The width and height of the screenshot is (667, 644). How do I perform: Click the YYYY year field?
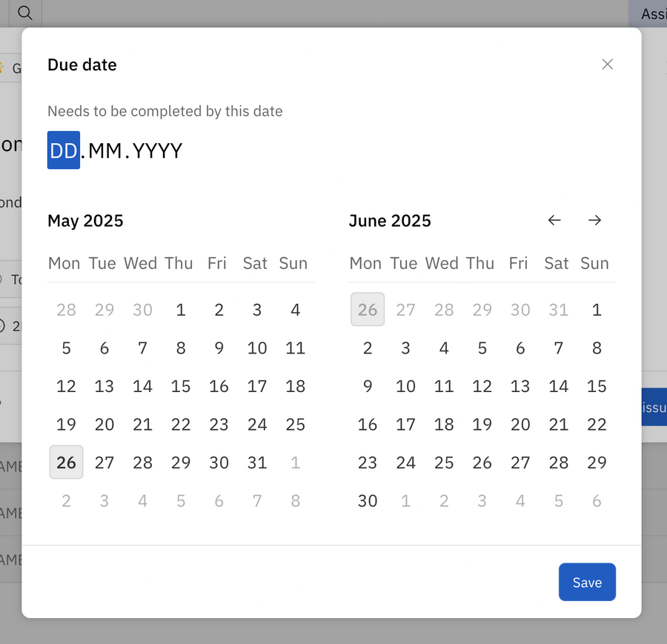coord(156,150)
